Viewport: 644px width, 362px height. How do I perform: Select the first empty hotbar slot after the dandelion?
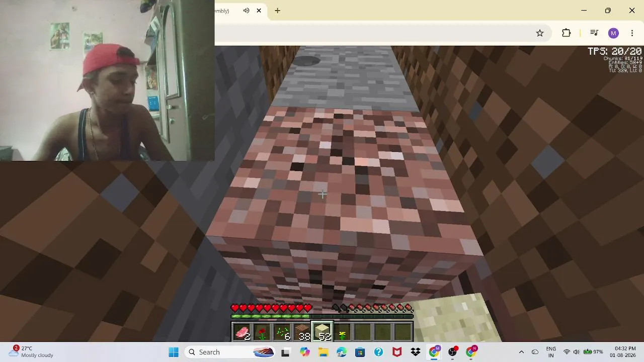click(363, 332)
